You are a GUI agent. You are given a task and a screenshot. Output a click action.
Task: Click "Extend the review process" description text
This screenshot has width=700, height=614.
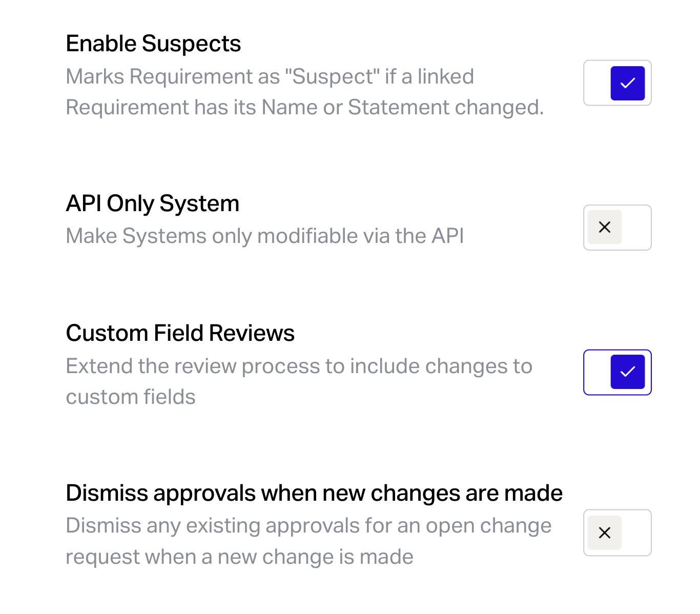point(299,381)
